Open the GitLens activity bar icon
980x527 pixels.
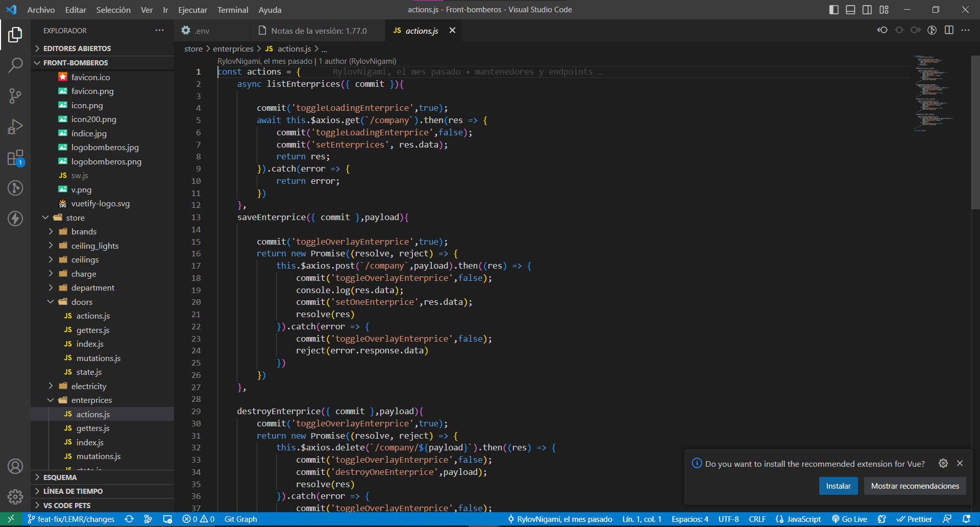(x=15, y=188)
